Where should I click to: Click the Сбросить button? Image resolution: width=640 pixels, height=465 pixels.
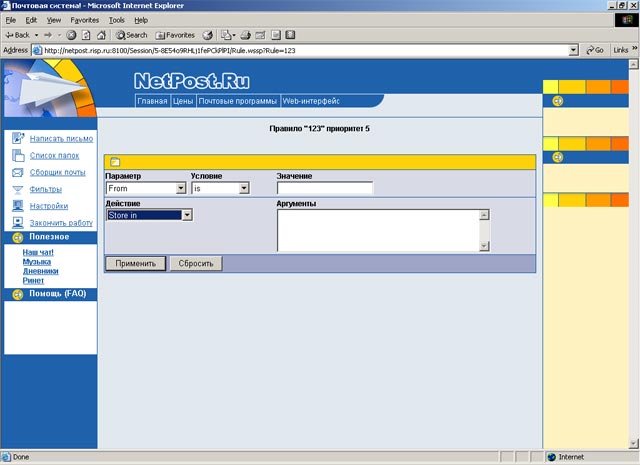click(196, 263)
